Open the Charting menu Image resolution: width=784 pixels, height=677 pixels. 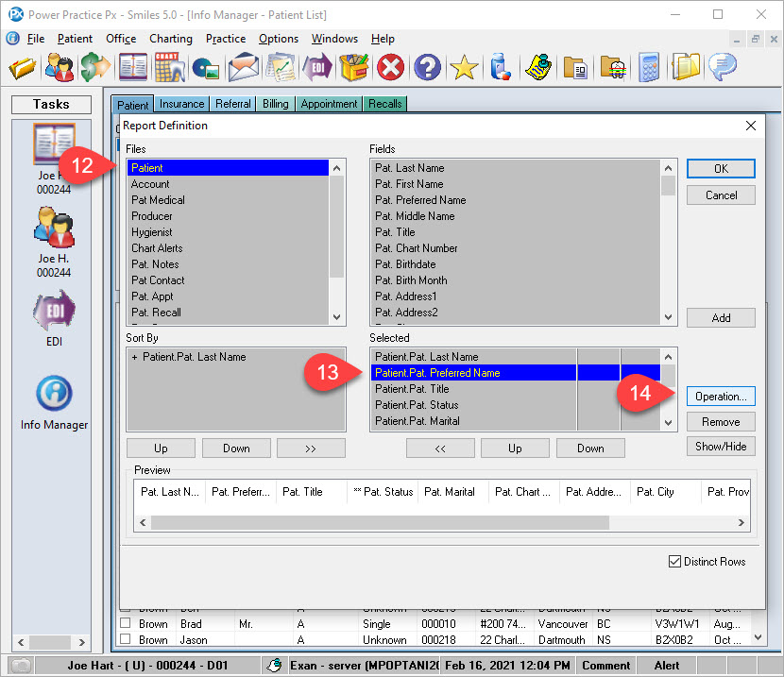tap(171, 39)
